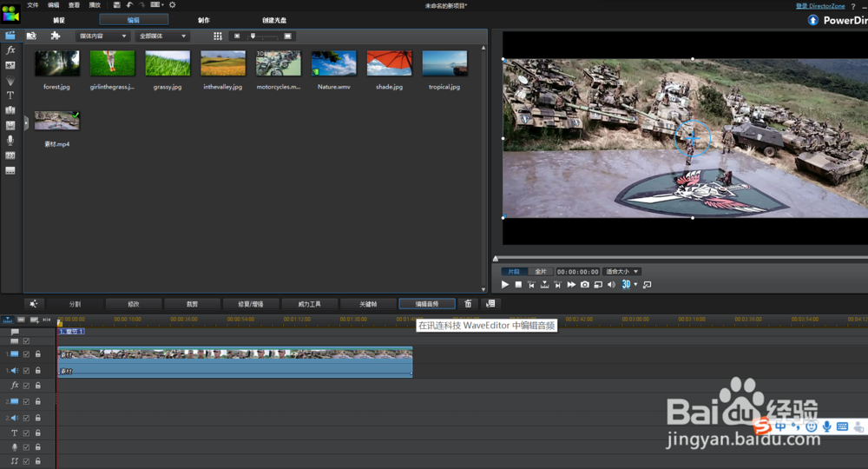Toggle 3D preview mode button
This screenshot has height=469, width=868.
626,285
